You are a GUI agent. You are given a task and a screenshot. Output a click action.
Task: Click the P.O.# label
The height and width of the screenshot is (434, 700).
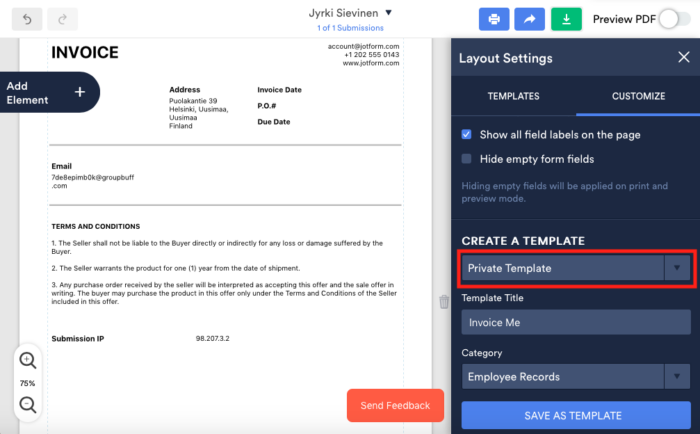click(x=267, y=106)
